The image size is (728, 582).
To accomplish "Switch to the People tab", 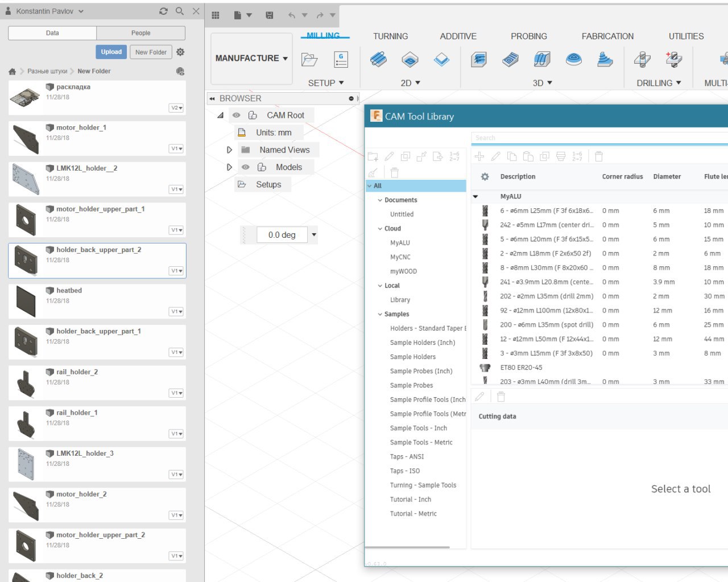I will (141, 33).
